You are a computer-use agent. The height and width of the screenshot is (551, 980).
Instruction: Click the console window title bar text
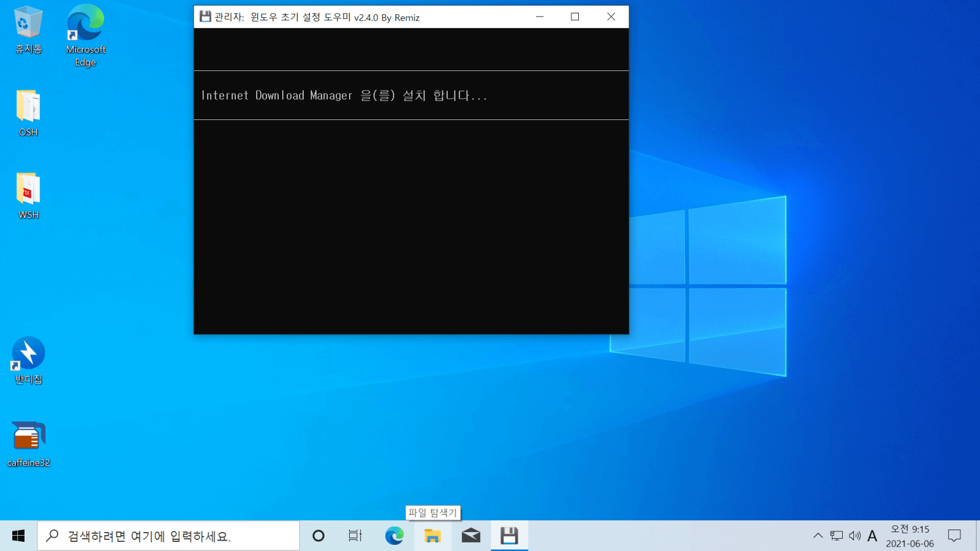pos(317,17)
